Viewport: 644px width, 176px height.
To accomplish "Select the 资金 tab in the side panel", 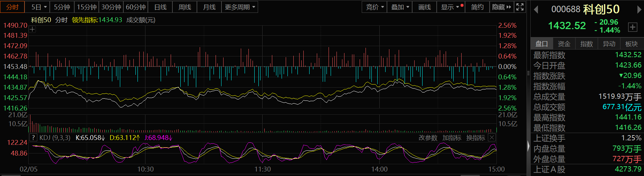I will click(x=564, y=44).
